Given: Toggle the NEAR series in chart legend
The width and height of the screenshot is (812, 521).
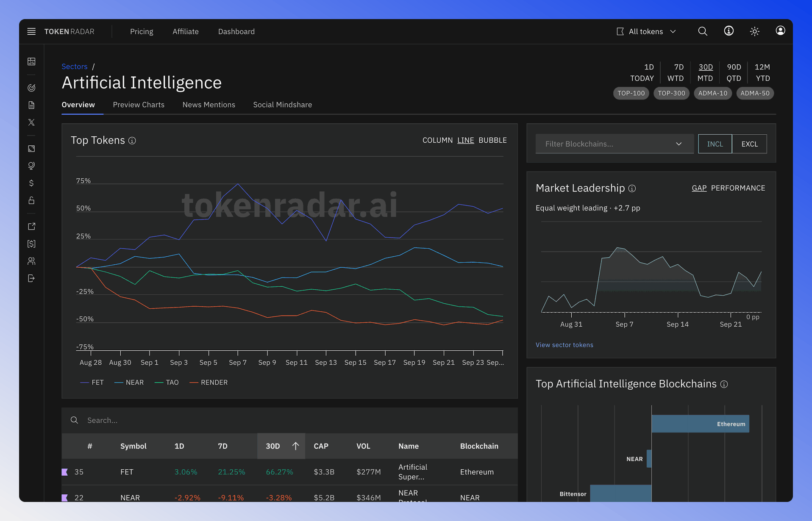Looking at the screenshot, I should (129, 382).
